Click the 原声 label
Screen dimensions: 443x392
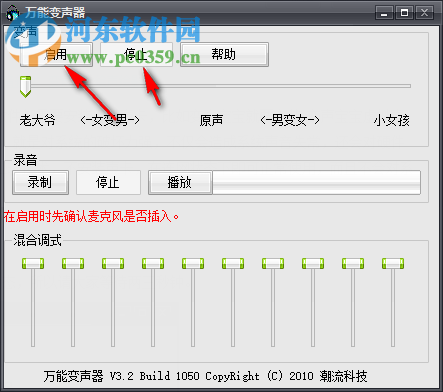point(211,120)
